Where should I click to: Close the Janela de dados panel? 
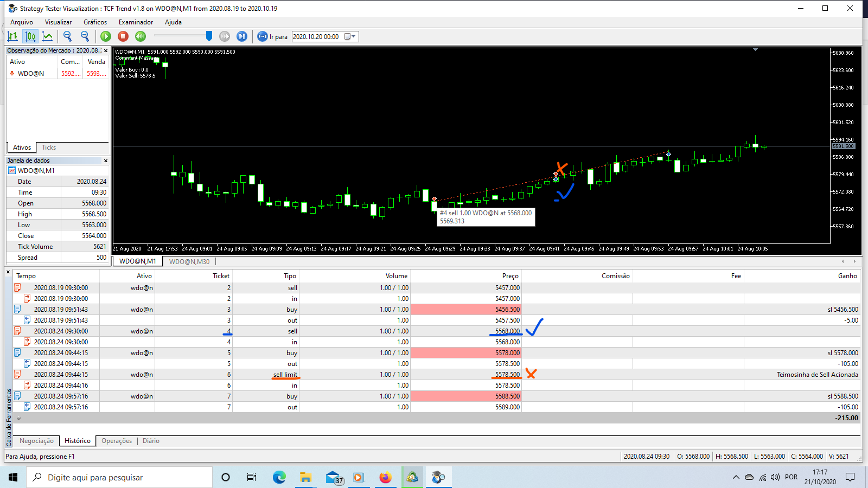point(106,160)
